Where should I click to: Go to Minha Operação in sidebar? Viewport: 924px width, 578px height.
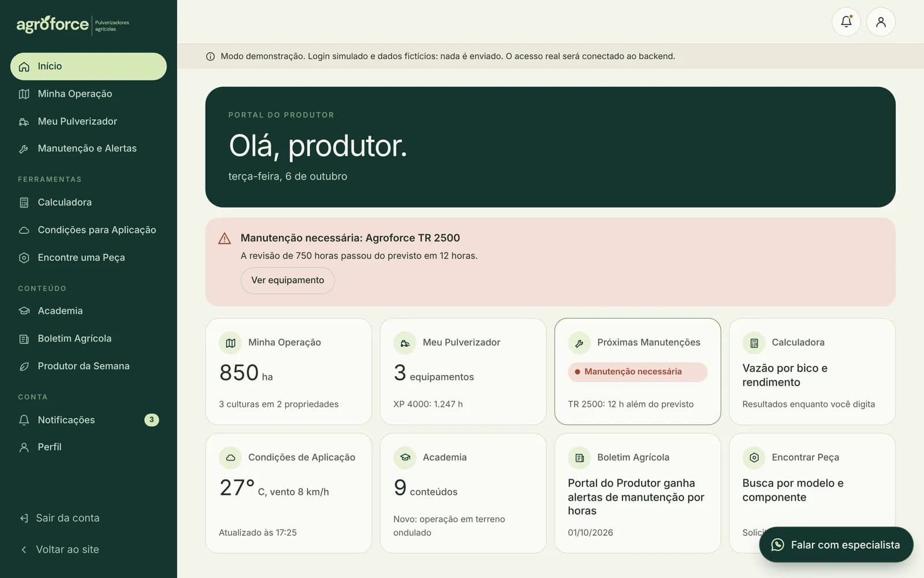pyautogui.click(x=88, y=94)
